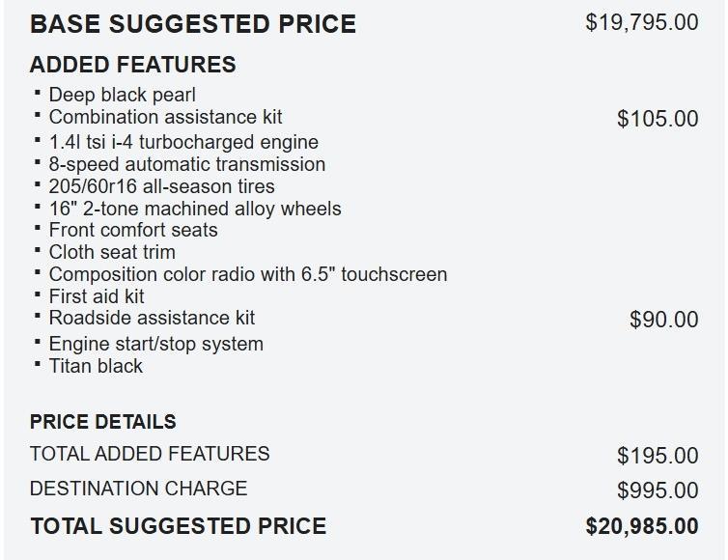
Task: Click the $995.00 destination charge amount
Action: click(x=658, y=490)
